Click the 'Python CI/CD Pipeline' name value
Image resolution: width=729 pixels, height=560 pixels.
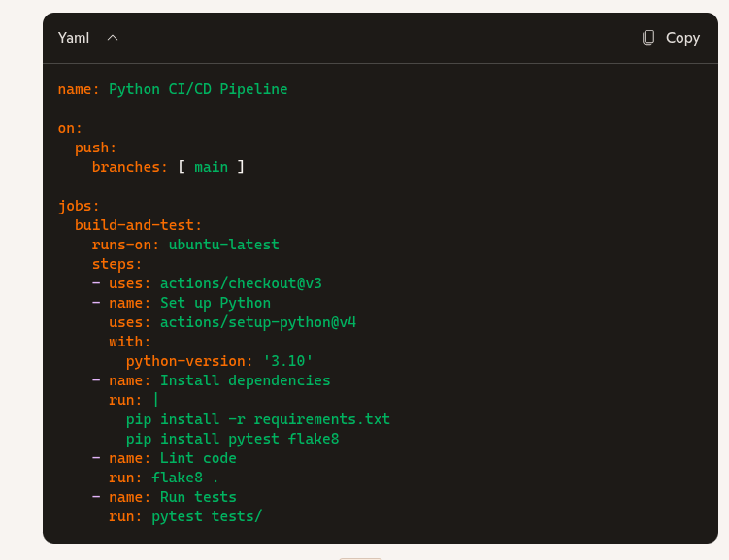tap(198, 89)
